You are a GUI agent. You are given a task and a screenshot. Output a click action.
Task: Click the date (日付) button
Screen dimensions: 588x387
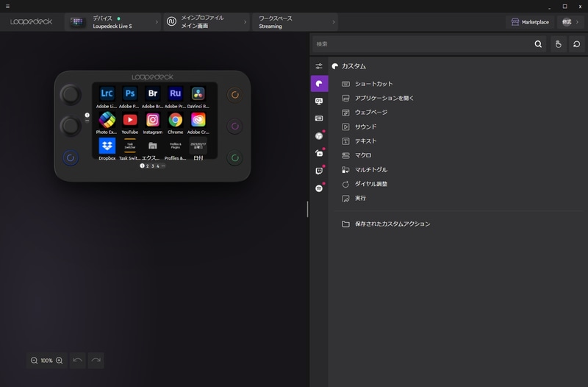[198, 146]
